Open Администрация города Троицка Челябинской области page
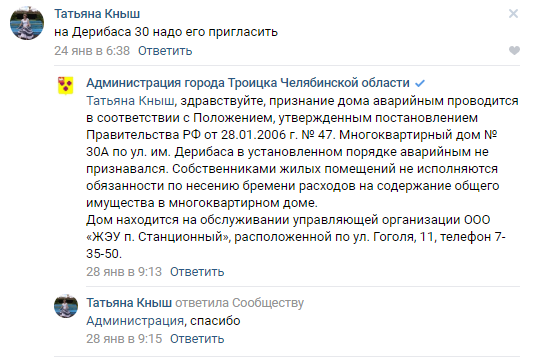 [248, 83]
